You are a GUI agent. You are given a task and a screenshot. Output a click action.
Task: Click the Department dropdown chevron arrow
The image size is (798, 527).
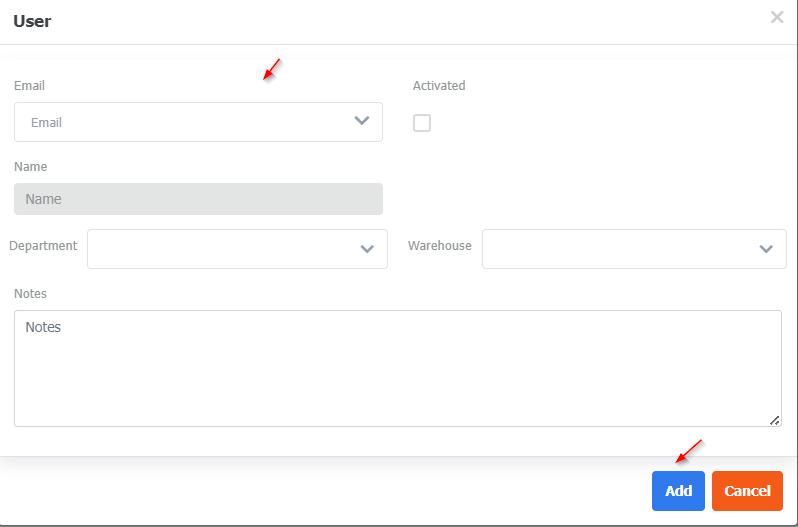[367, 249]
